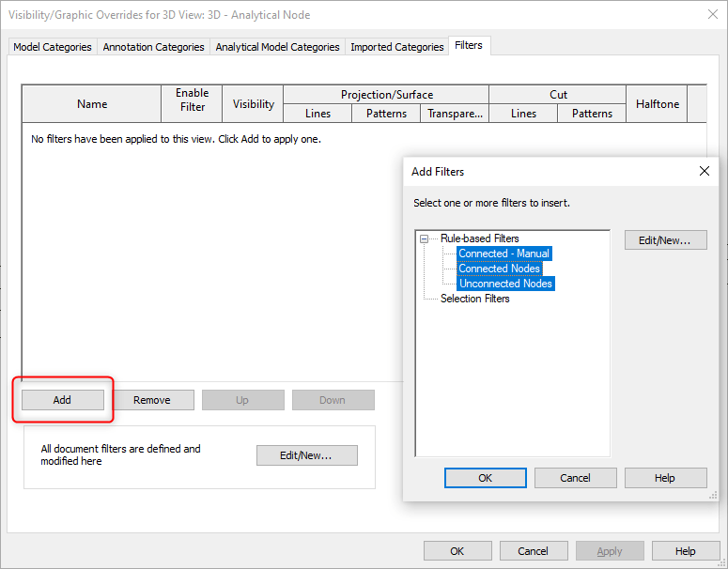The image size is (728, 569).
Task: Select the Connected - Manual filter
Action: [x=503, y=254]
